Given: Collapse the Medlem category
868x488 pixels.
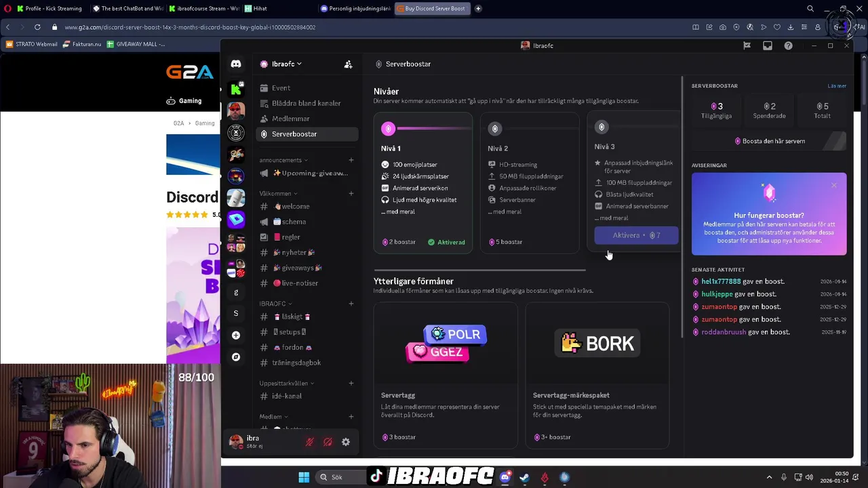Looking at the screenshot, I should click(x=273, y=416).
